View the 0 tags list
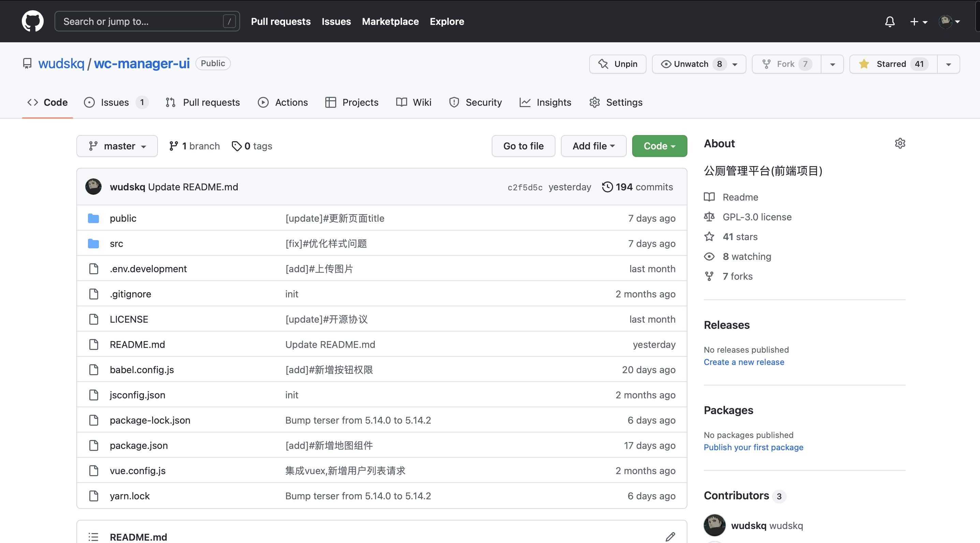980x543 pixels. [x=252, y=146]
